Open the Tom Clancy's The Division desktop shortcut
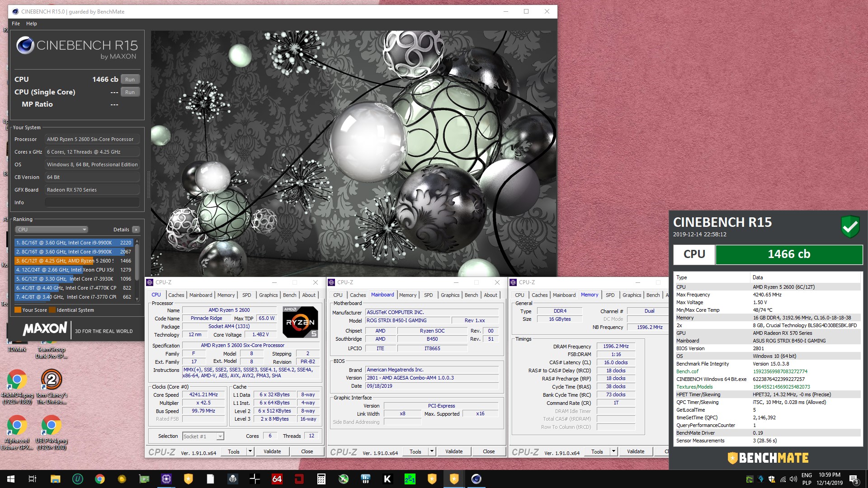The image size is (868, 488). coord(52,387)
